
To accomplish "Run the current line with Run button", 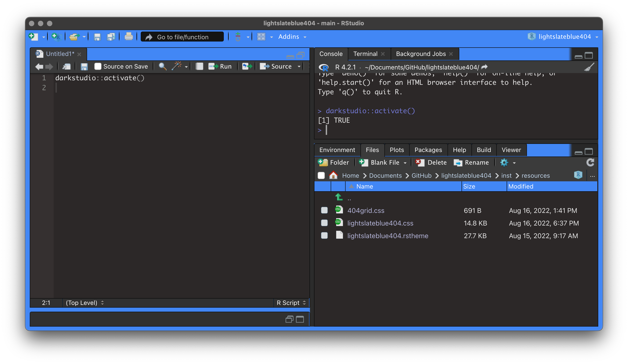I will [x=220, y=67].
